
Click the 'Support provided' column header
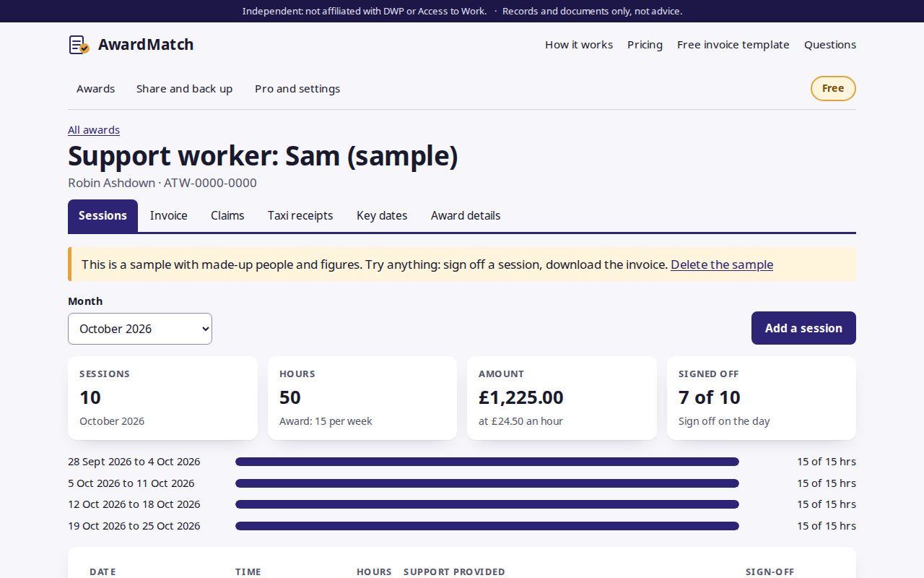tap(454, 571)
